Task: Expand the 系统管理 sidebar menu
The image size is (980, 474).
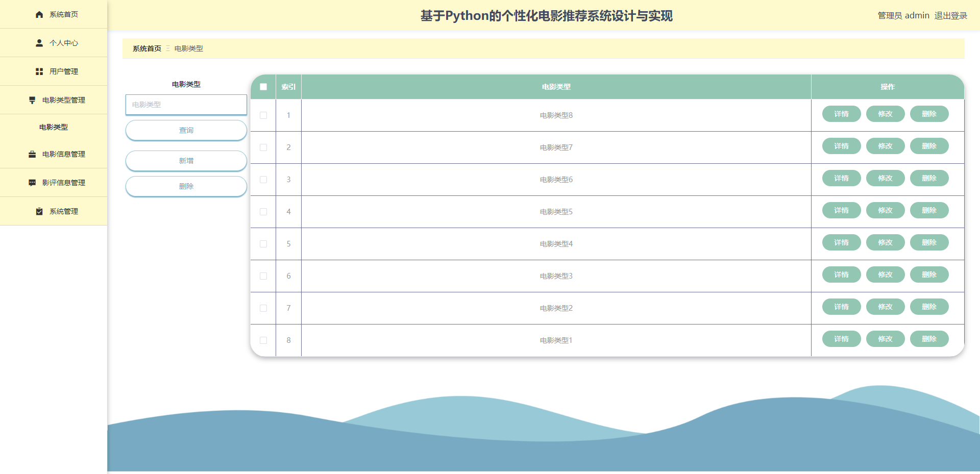Action: pyautogui.click(x=63, y=211)
